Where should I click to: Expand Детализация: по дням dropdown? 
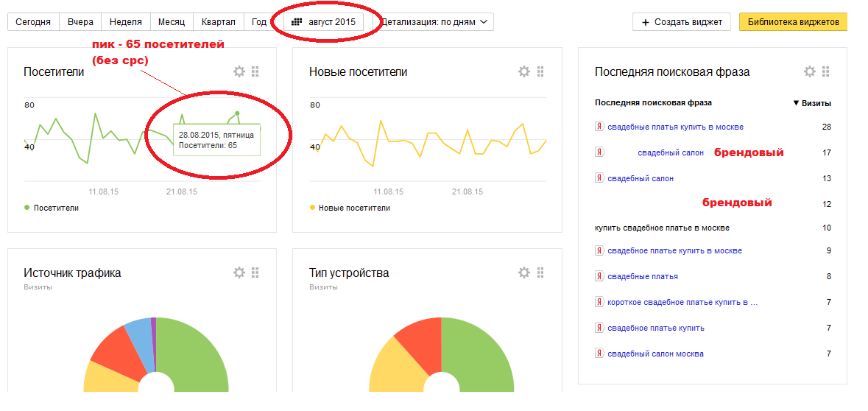pos(435,22)
